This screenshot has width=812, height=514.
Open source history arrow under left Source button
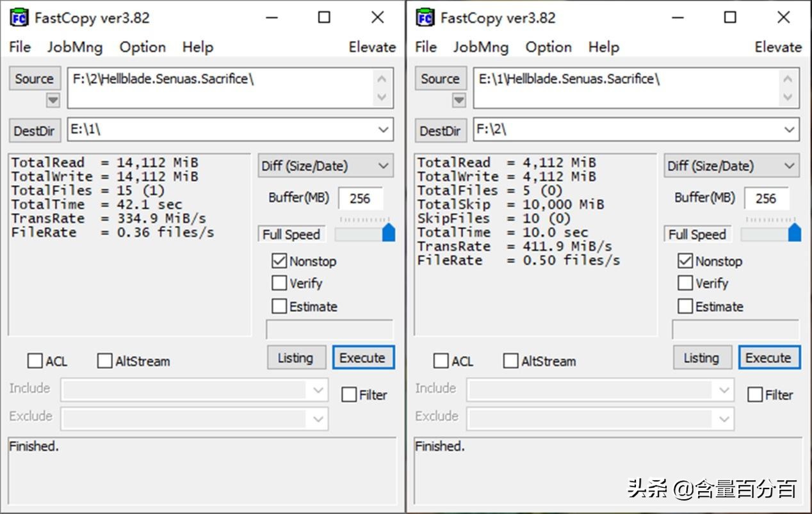click(x=53, y=100)
